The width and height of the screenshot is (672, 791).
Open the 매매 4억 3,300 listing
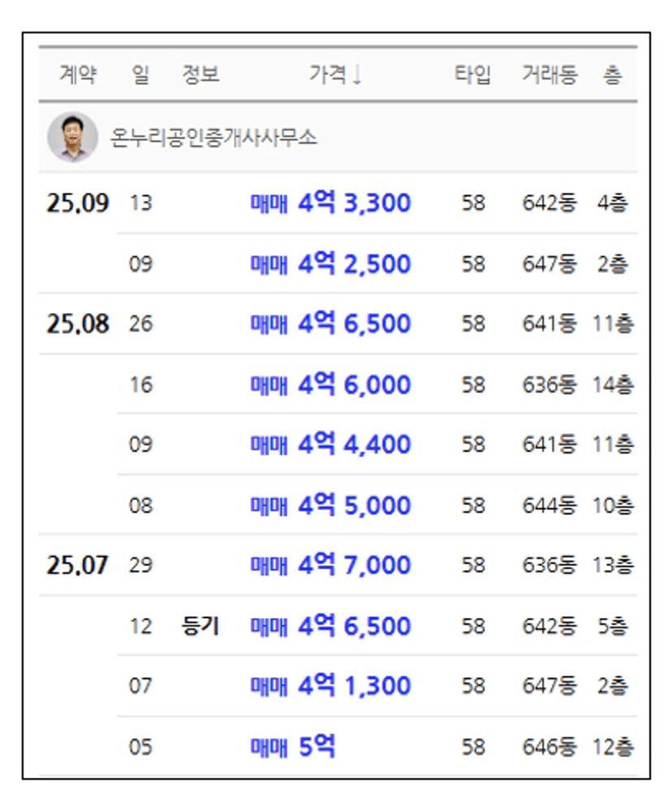331,202
